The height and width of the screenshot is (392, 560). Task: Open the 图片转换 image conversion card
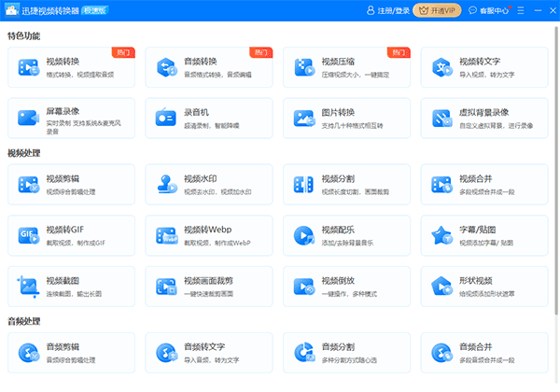[346, 119]
